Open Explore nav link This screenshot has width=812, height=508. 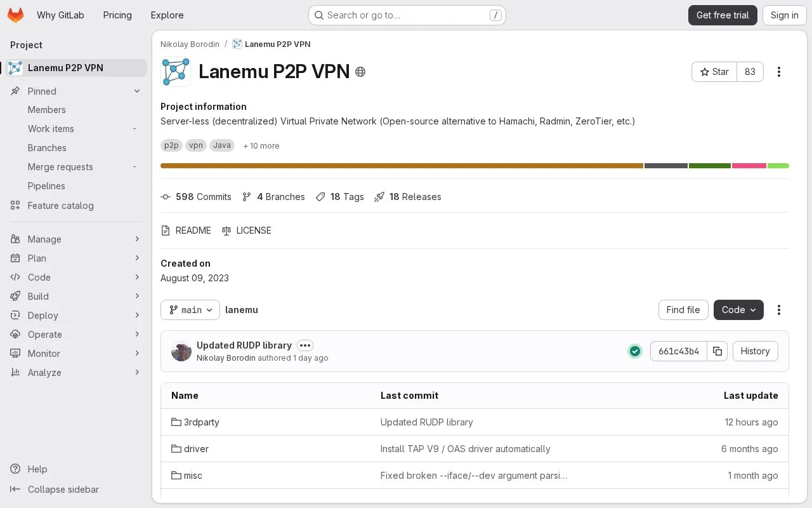pos(167,15)
